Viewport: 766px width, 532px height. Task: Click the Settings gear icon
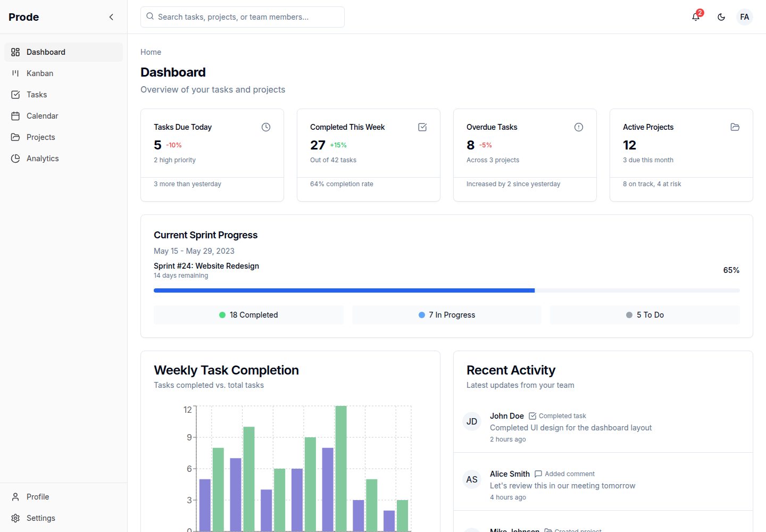click(x=15, y=518)
